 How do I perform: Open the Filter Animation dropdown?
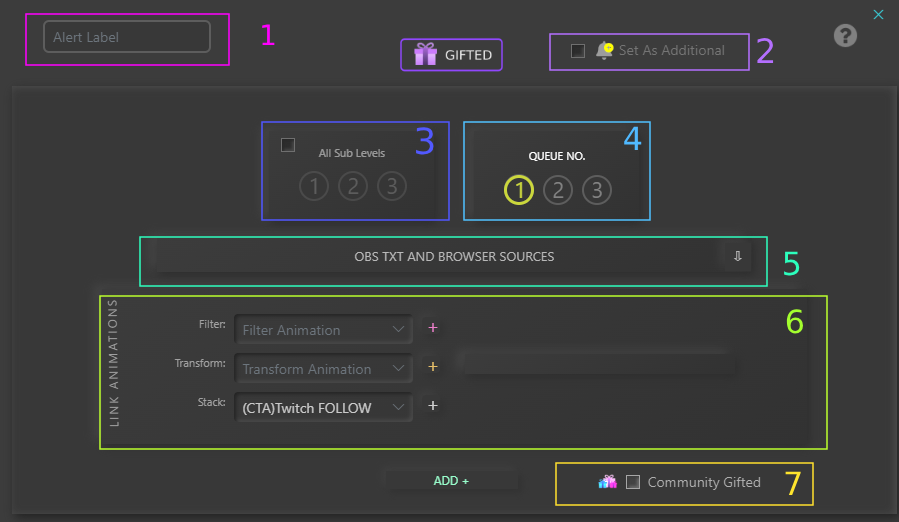click(324, 329)
